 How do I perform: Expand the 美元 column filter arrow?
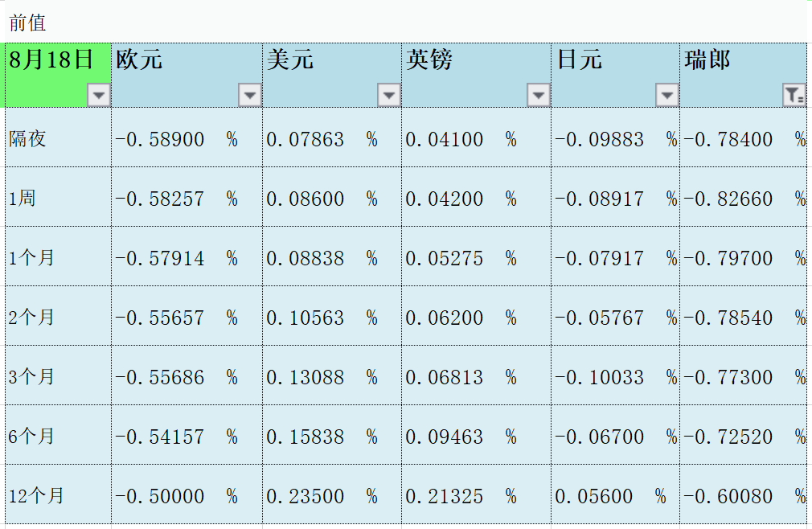(x=389, y=96)
